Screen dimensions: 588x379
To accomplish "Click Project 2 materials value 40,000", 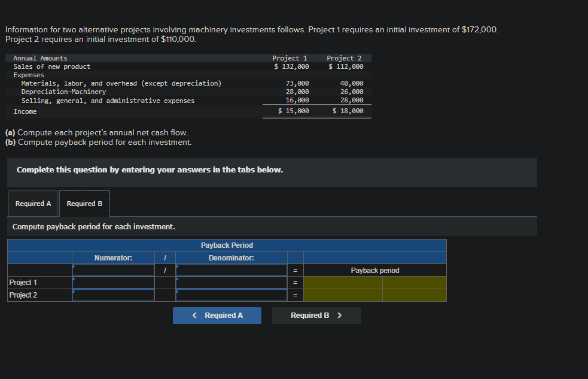I will [352, 83].
